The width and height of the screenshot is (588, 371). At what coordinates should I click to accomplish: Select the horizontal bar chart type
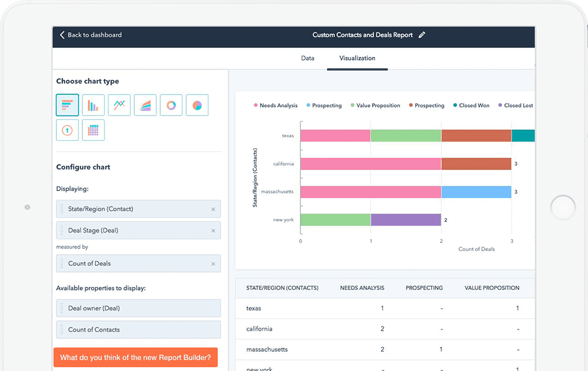coord(67,105)
